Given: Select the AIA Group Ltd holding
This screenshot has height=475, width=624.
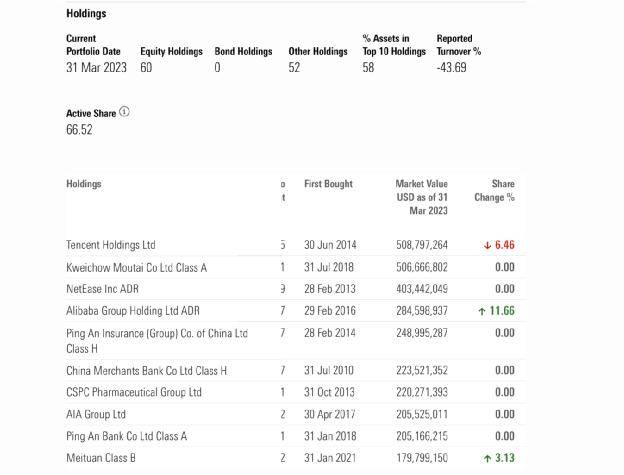Looking at the screenshot, I should (96, 414).
